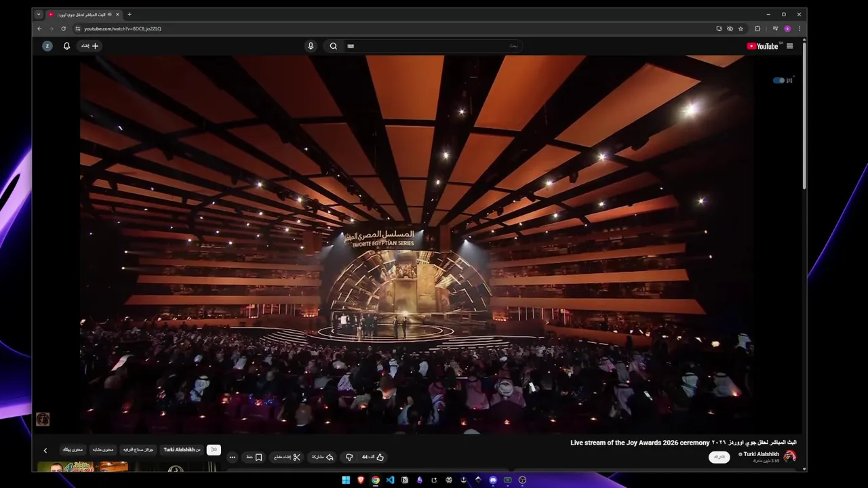Click the keyboard icon in search box
This screenshot has width=868, height=488.
[351, 46]
